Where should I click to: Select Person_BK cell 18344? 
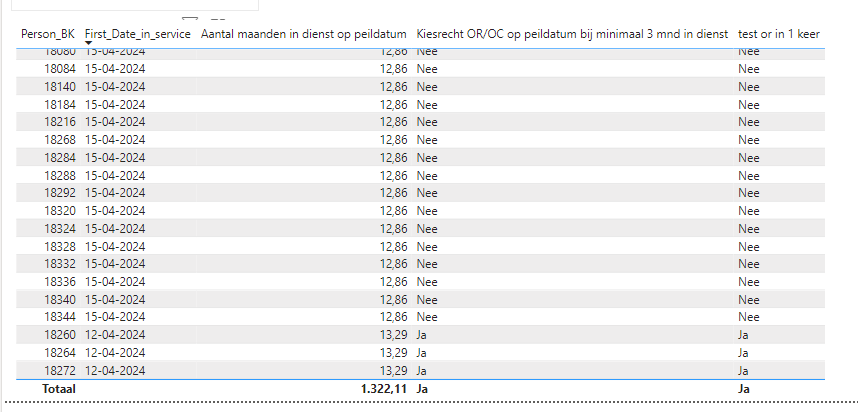(x=60, y=317)
